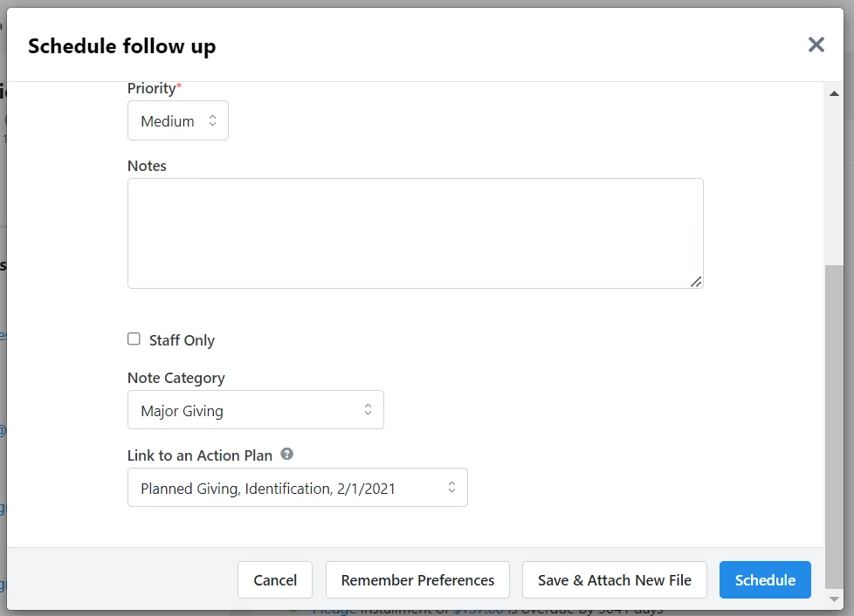854x616 pixels.
Task: Click the scrollbar up arrow
Action: pos(835,92)
